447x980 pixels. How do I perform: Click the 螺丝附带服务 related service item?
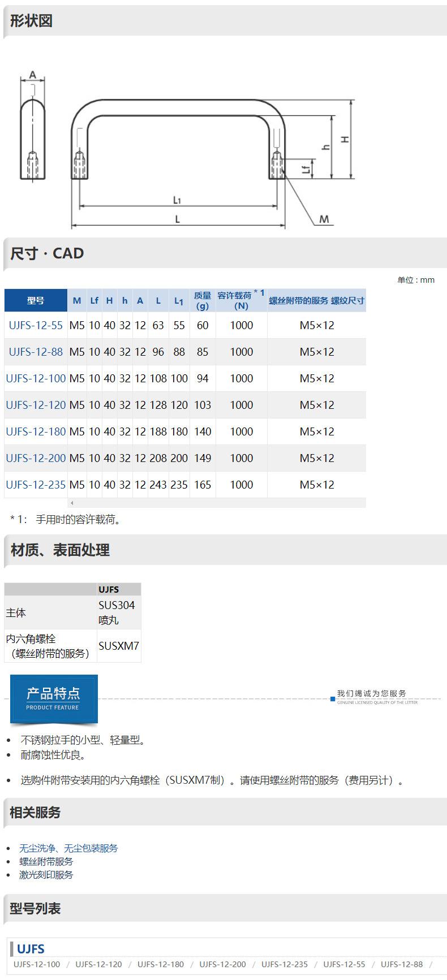(46, 861)
